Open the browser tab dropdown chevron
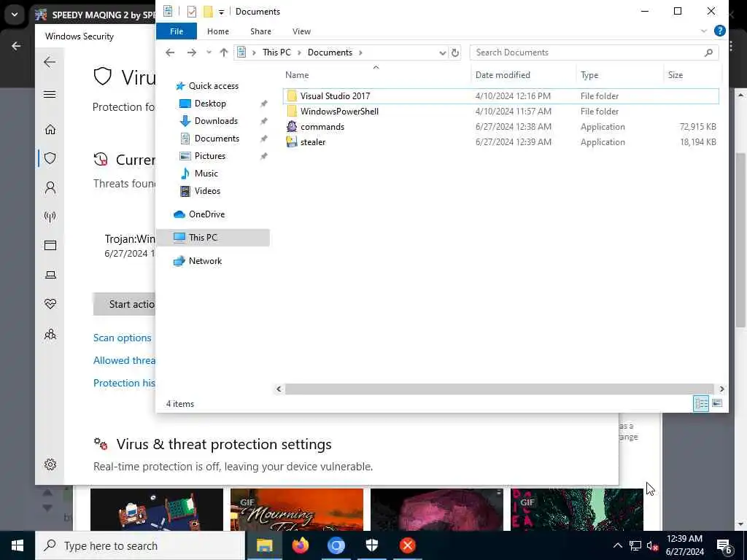 coord(15,15)
